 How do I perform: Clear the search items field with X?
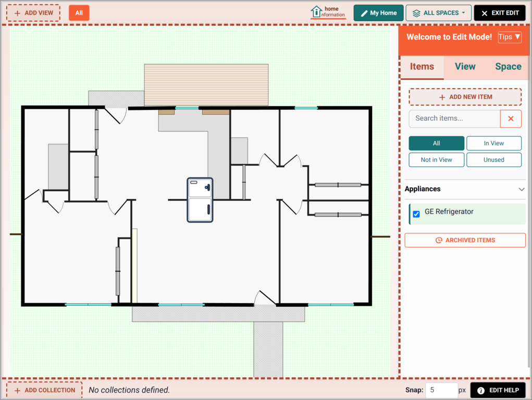tap(511, 119)
